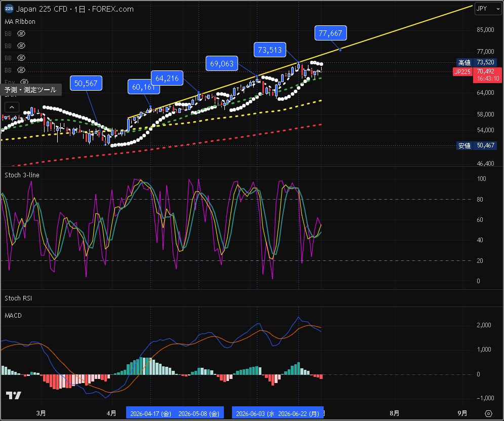
Task: Select the 77,667 price callout
Action: click(330, 33)
